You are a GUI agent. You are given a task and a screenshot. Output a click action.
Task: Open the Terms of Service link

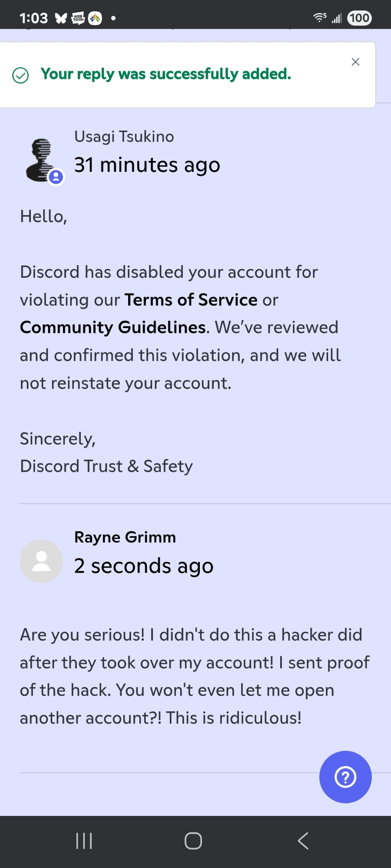pos(191,300)
